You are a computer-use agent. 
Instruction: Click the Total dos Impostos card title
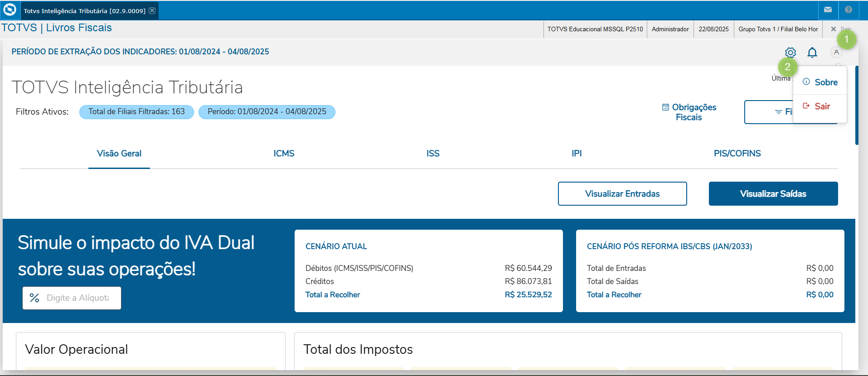tap(358, 349)
